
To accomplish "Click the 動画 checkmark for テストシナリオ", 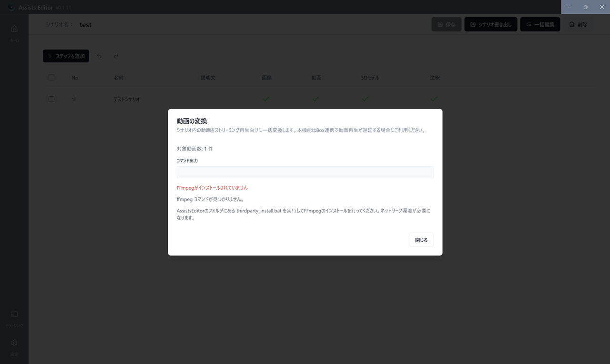I will click(x=316, y=99).
